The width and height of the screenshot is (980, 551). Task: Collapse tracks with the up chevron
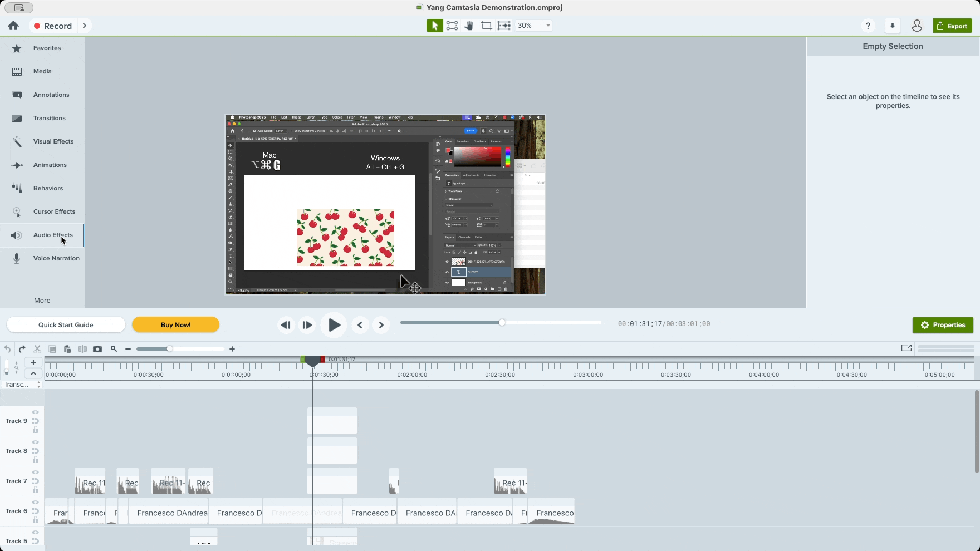33,373
